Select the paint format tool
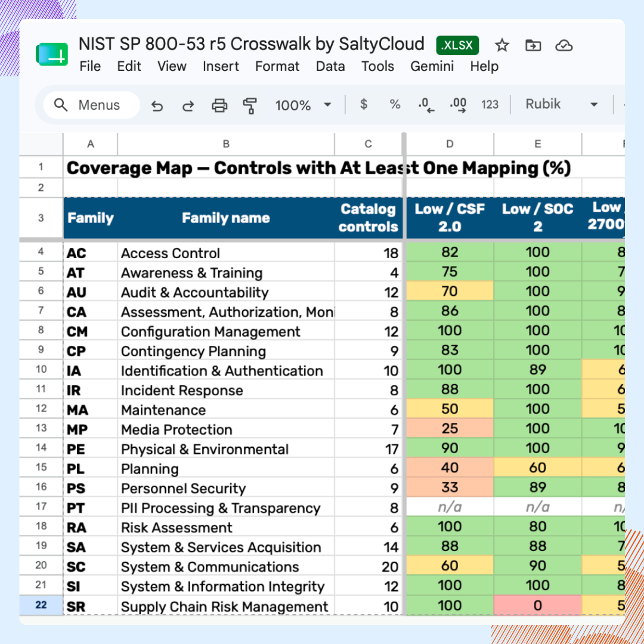 point(250,105)
